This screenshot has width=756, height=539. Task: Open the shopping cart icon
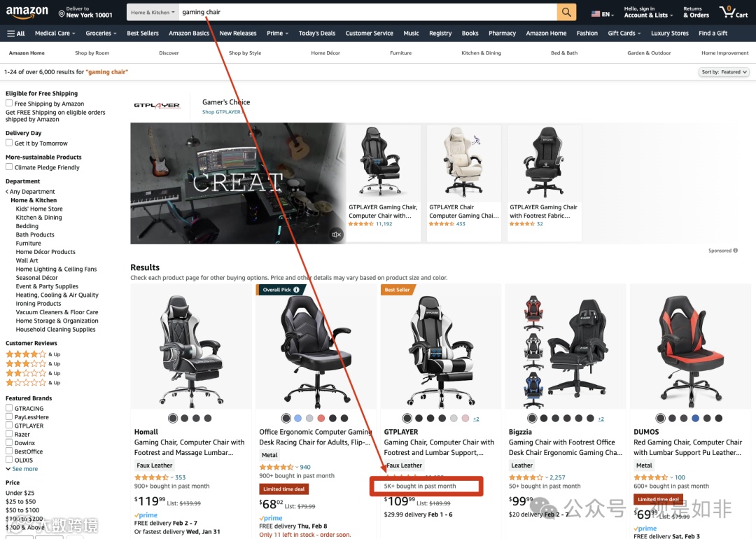(x=733, y=12)
